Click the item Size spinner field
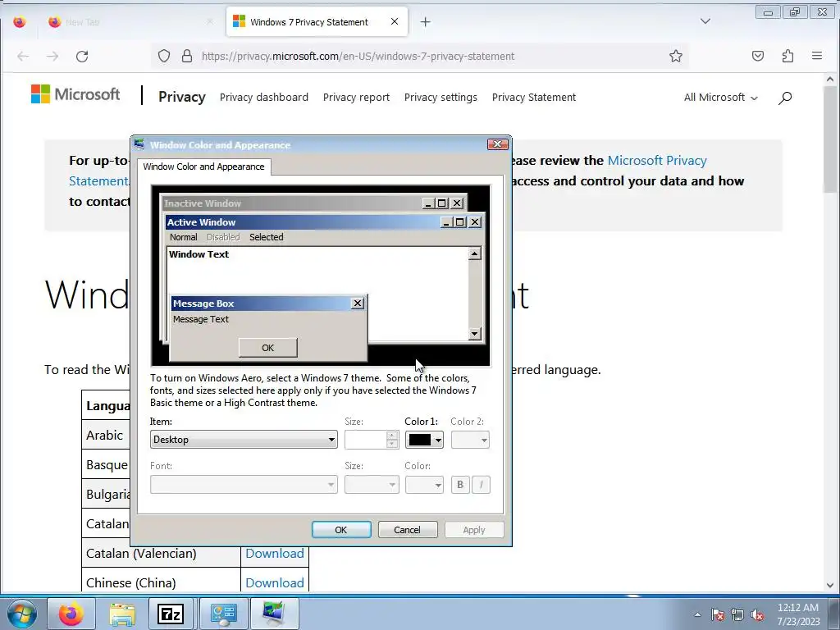This screenshot has height=630, width=840. [x=366, y=440]
